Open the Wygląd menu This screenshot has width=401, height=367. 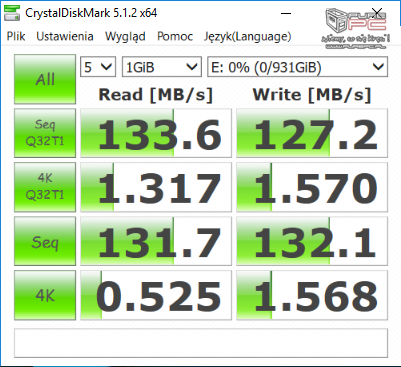[125, 36]
